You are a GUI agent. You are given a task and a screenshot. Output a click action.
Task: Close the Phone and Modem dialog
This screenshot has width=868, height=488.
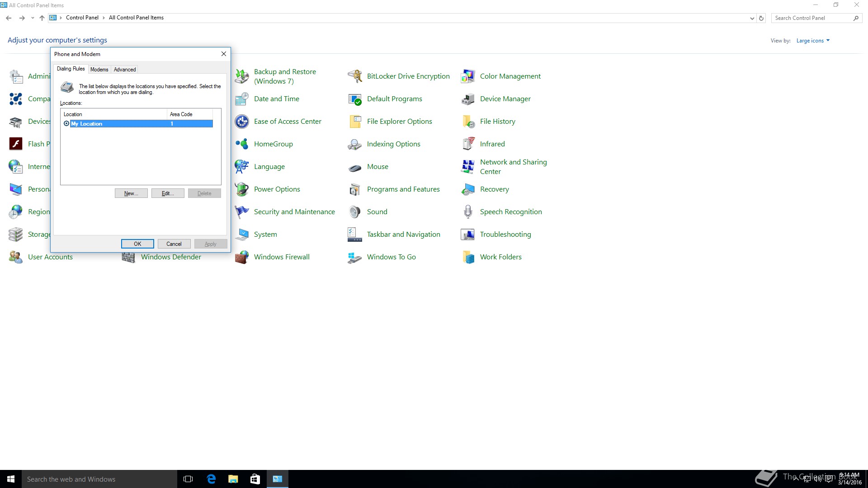[x=223, y=54]
